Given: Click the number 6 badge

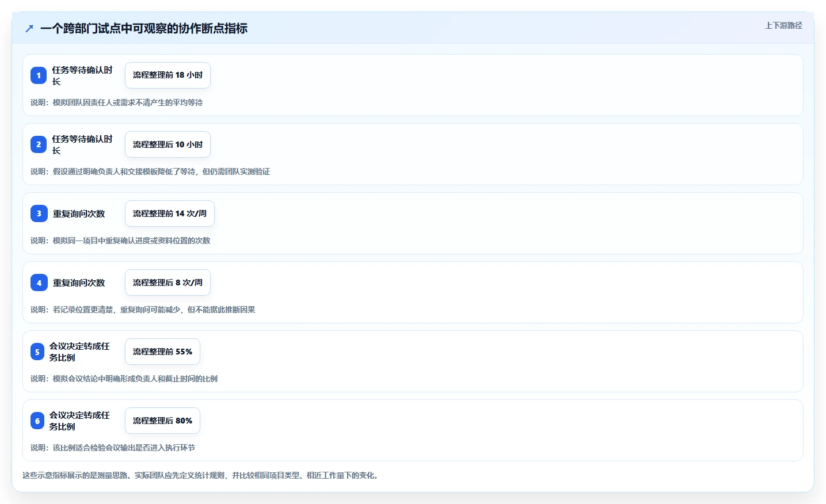Looking at the screenshot, I should (x=37, y=421).
